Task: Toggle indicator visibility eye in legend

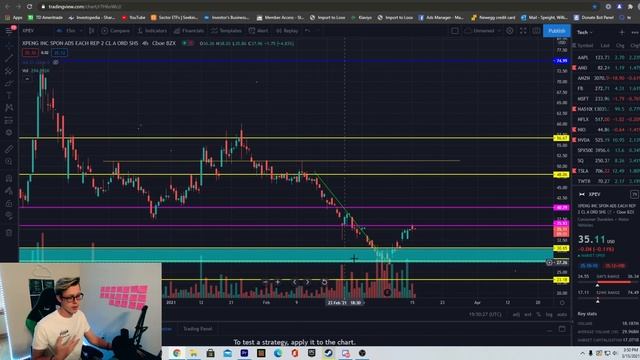Action: (56, 62)
